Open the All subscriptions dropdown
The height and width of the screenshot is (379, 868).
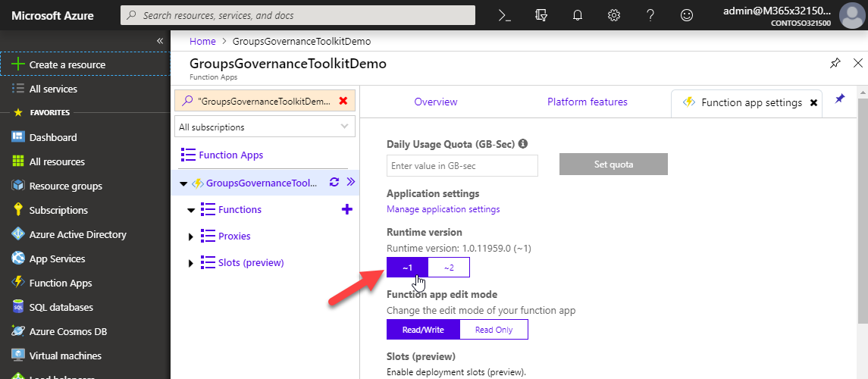coord(264,127)
